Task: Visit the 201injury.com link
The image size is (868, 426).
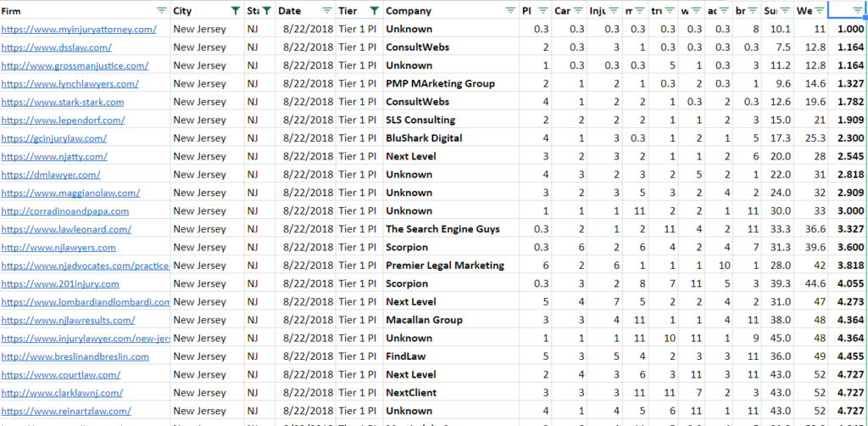Action: coord(60,283)
